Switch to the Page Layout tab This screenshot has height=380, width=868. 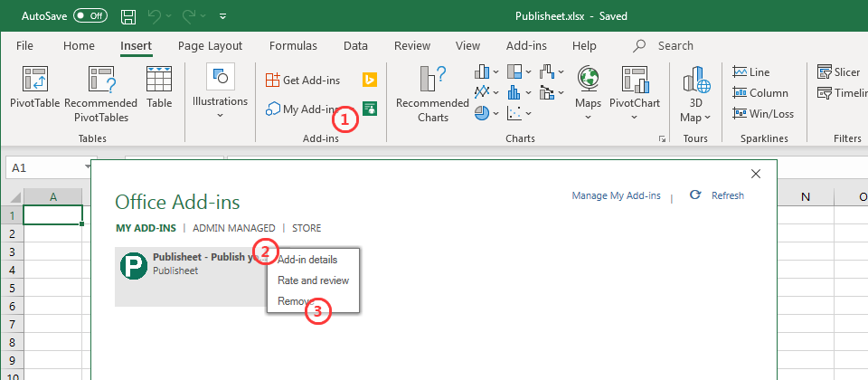click(211, 46)
